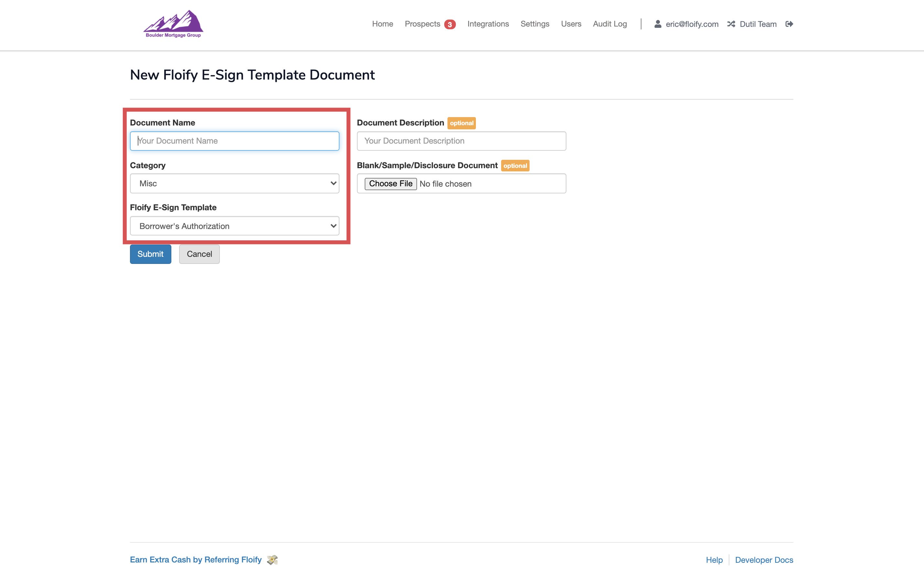Click the user profile icon
The width and height of the screenshot is (924, 577).
(658, 24)
